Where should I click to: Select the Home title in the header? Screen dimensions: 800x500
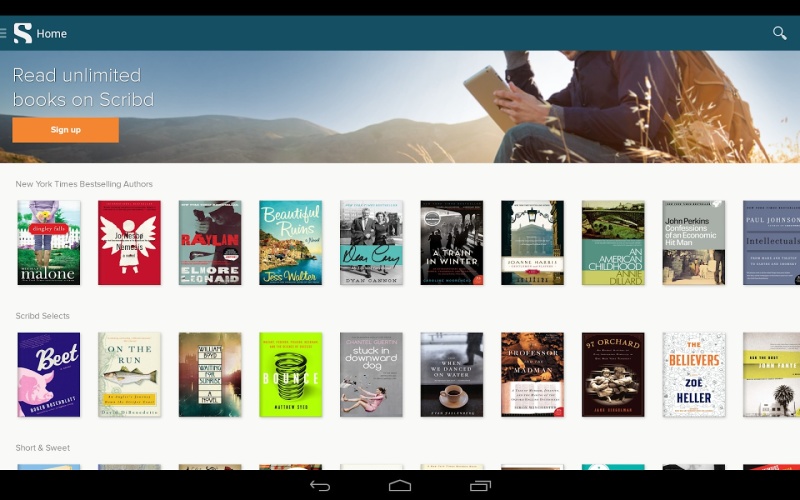[x=52, y=34]
